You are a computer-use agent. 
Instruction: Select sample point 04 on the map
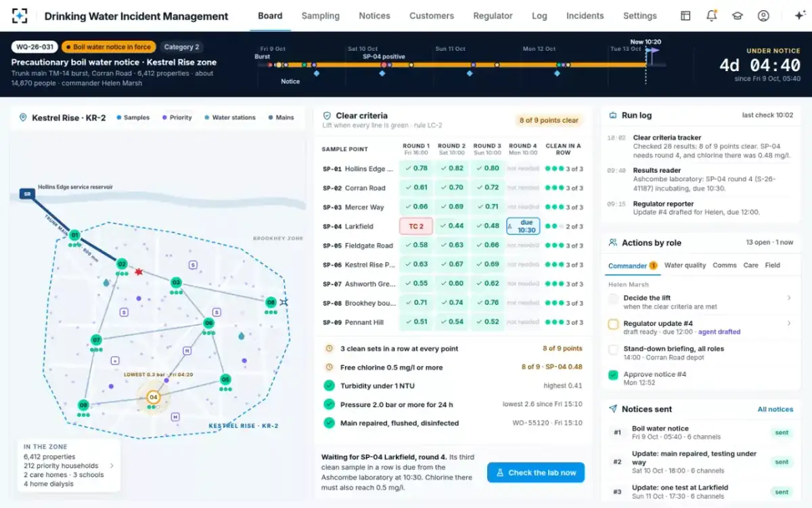tap(154, 397)
